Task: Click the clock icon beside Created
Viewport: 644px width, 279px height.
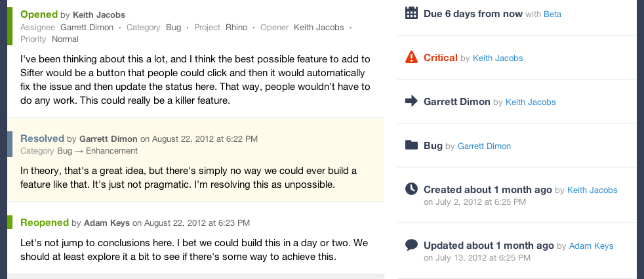Action: pos(411,189)
